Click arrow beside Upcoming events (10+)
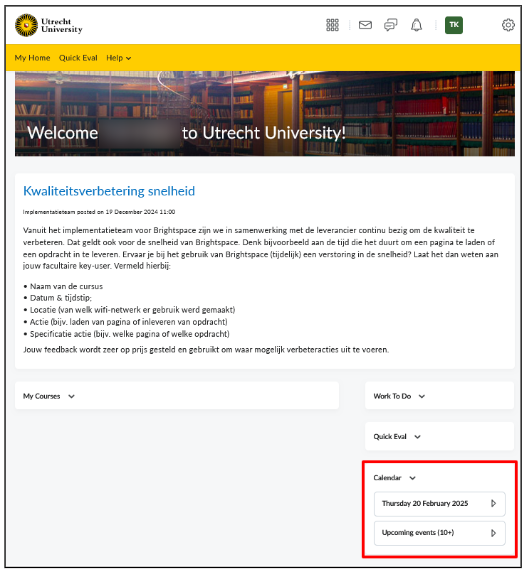 [493, 533]
